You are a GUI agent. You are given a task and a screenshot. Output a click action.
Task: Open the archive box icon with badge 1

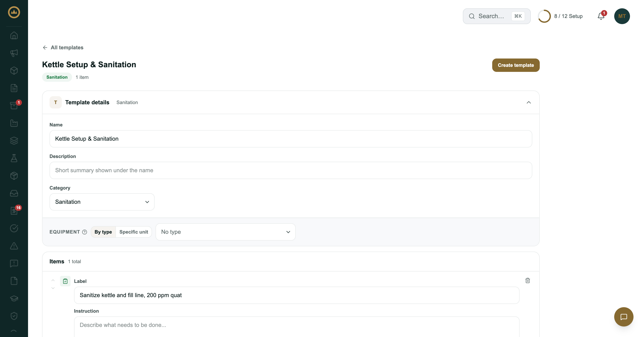pyautogui.click(x=14, y=105)
